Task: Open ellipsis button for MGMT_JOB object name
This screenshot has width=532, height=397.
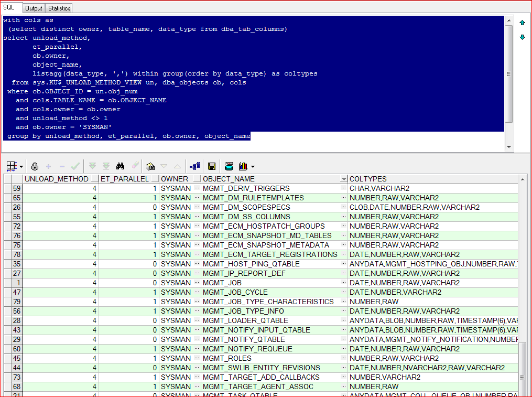Action: click(x=343, y=283)
